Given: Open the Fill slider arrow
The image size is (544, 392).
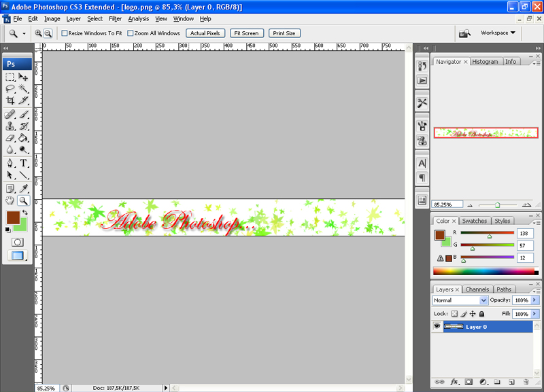Looking at the screenshot, I should point(534,314).
